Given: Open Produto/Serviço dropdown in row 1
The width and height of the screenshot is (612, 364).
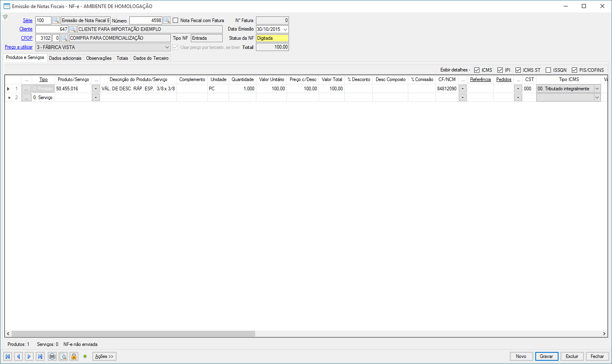Looking at the screenshot, I should [x=96, y=89].
